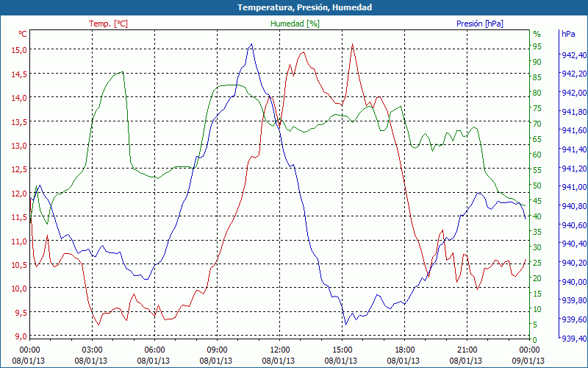Click '5' on the green humidity axis
The width and height of the screenshot is (588, 368).
[535, 325]
